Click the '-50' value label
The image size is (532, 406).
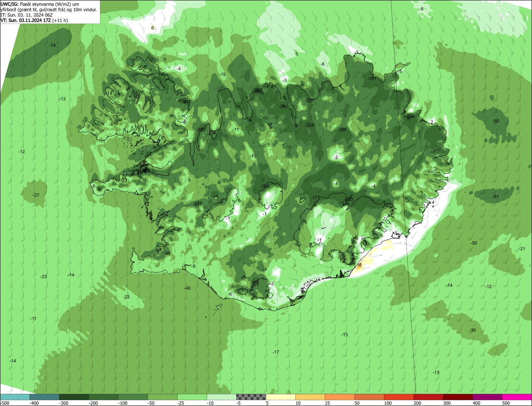pyautogui.click(x=474, y=243)
